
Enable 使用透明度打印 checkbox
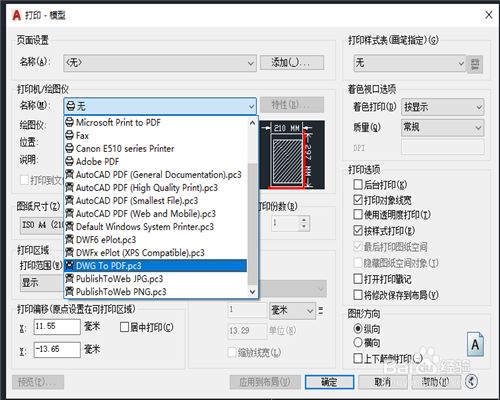pos(358,214)
